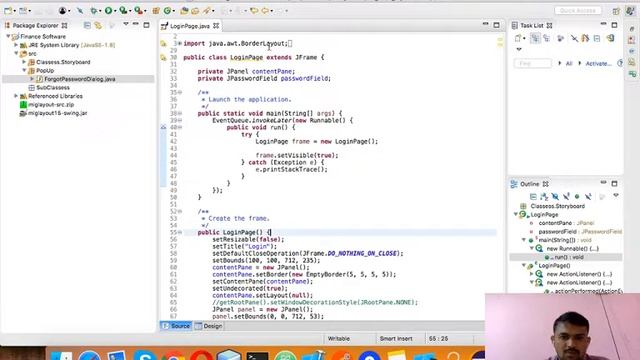
Task: Open Terminal from the Dock
Action: click(258, 356)
